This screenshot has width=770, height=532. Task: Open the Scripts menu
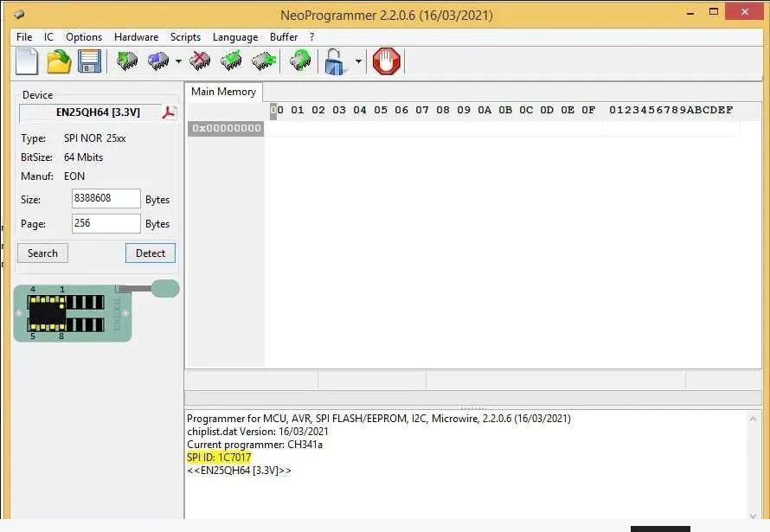click(x=186, y=37)
